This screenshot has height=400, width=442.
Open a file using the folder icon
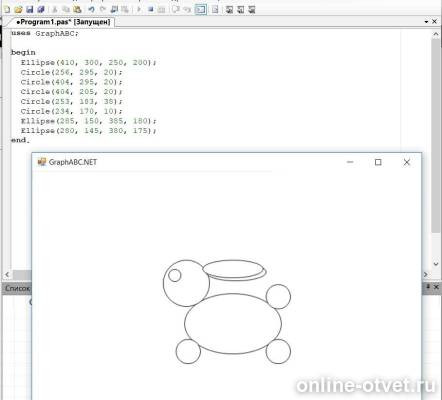(x=18, y=9)
